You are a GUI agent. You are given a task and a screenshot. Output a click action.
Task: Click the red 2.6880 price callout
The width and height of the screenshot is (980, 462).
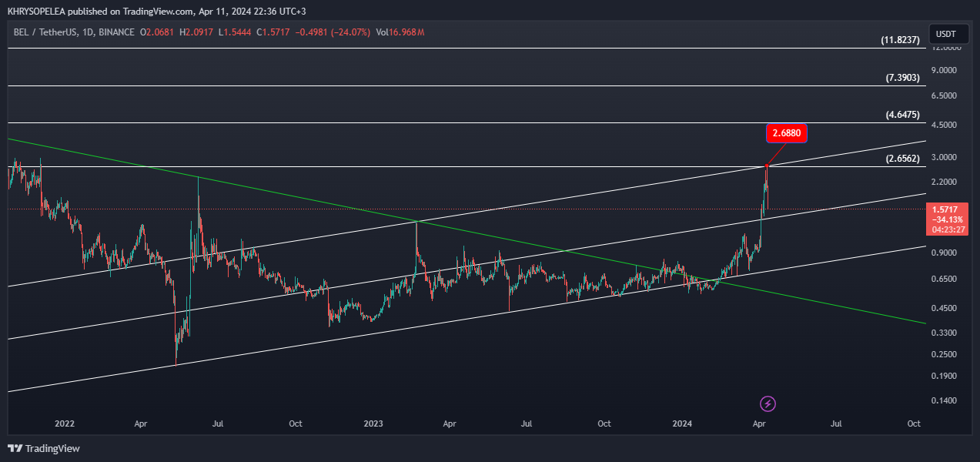(x=786, y=133)
